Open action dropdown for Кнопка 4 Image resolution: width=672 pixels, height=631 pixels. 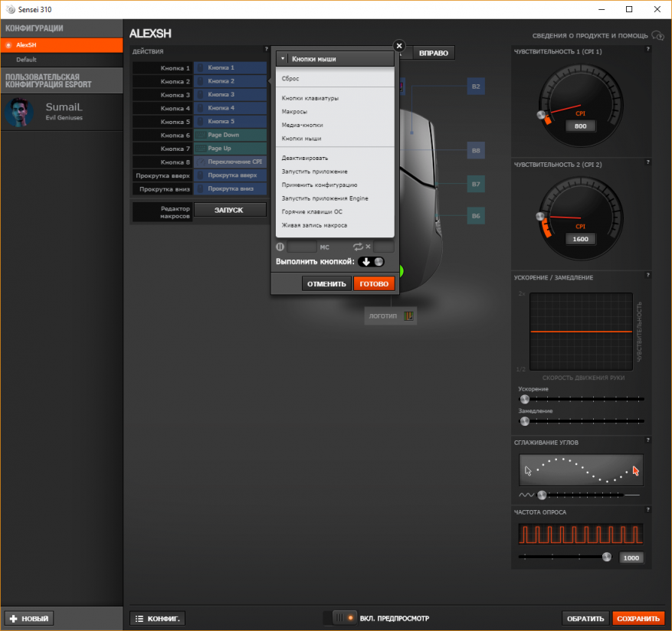click(230, 108)
